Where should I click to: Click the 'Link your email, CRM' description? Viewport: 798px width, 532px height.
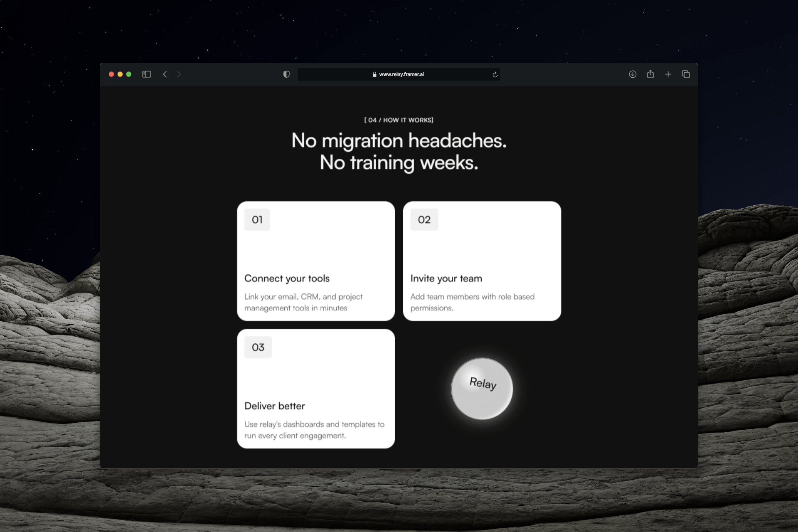[303, 302]
